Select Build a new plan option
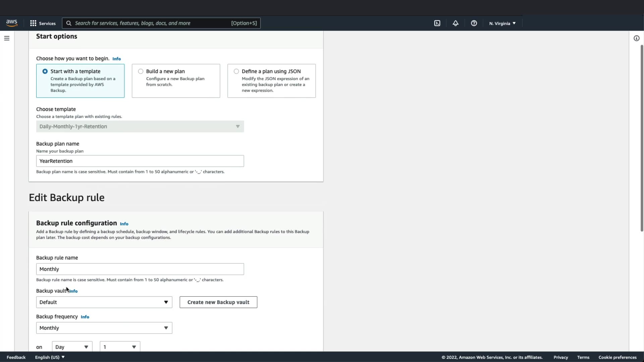Viewport: 644px width, 362px height. [x=141, y=71]
